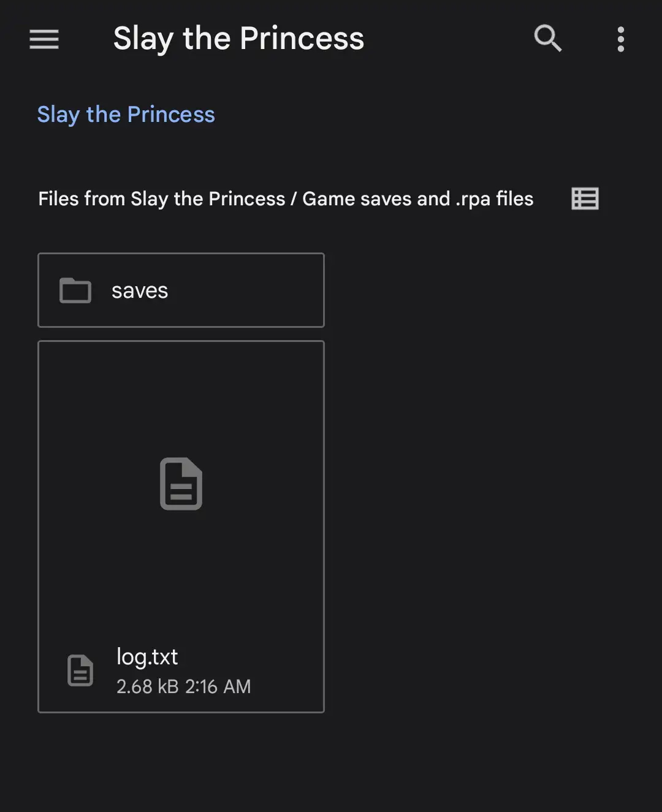This screenshot has height=812, width=662.
Task: Click blank preview area above log.txt icon
Action: pyautogui.click(x=181, y=398)
